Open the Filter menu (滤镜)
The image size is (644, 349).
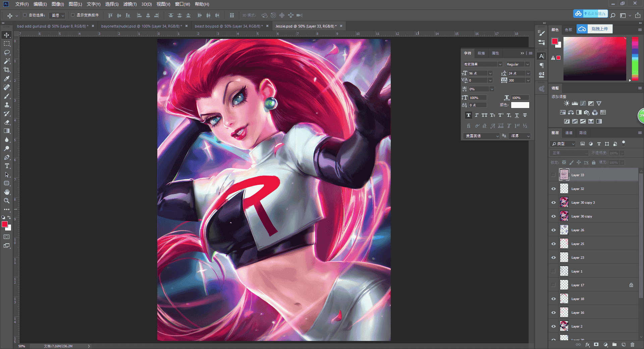coord(130,4)
